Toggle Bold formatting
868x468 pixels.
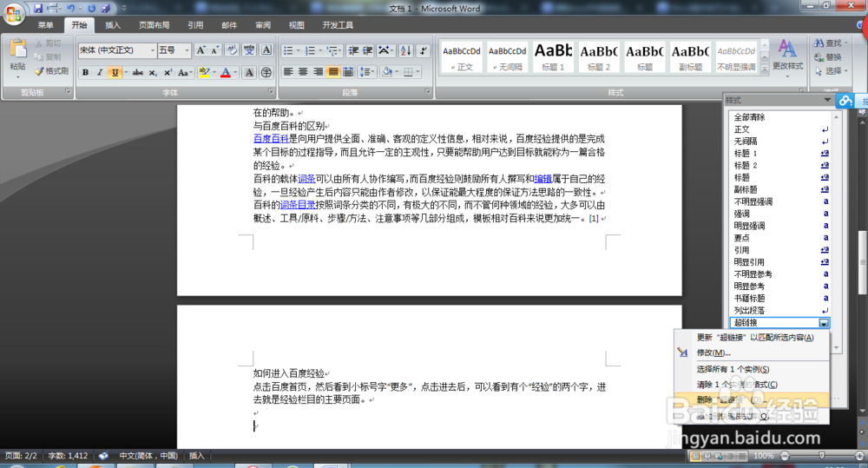pyautogui.click(x=86, y=73)
